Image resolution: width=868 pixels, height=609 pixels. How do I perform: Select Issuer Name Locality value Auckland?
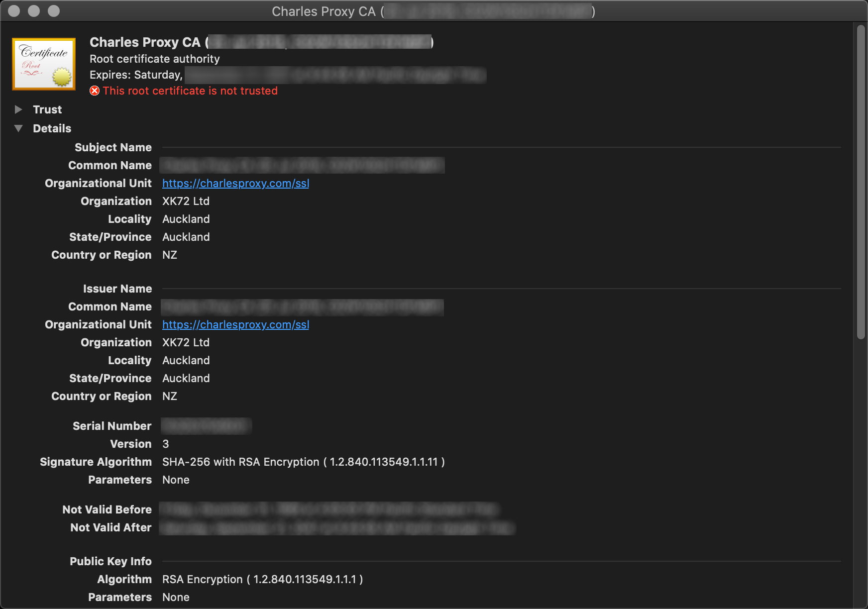tap(186, 360)
